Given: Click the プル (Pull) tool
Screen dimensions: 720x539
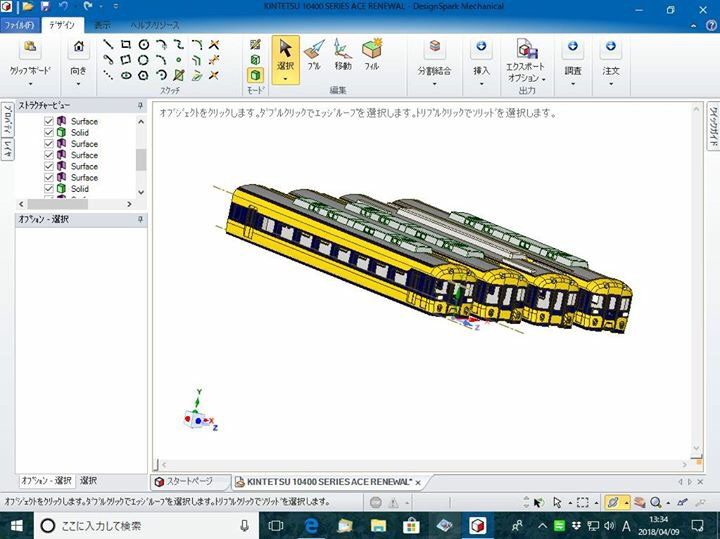Looking at the screenshot, I should pos(315,55).
